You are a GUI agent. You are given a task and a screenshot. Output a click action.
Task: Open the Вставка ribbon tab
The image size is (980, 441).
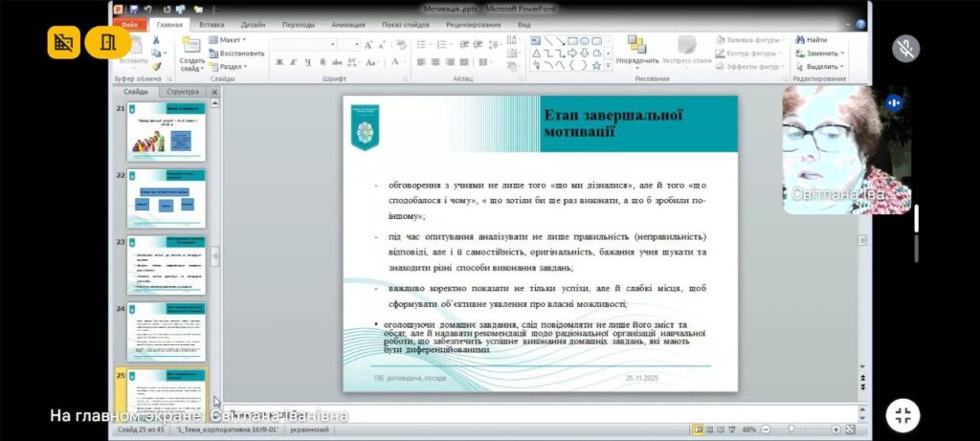pyautogui.click(x=212, y=24)
